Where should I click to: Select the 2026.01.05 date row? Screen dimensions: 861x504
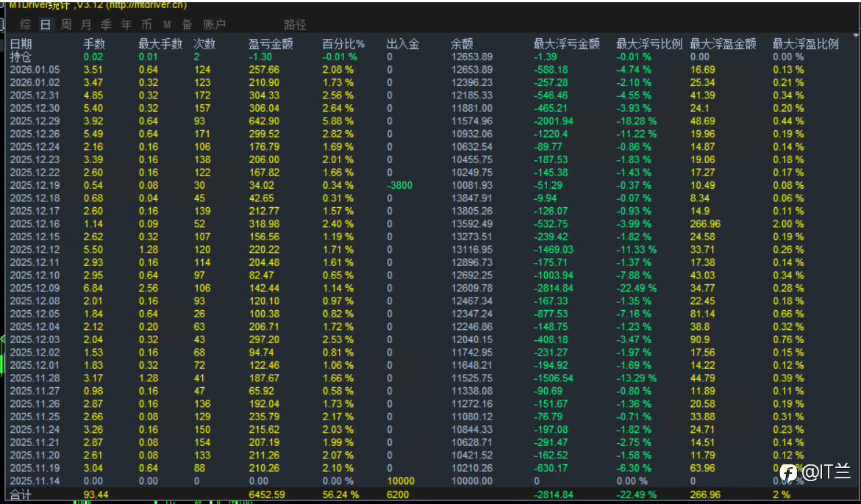[x=35, y=70]
